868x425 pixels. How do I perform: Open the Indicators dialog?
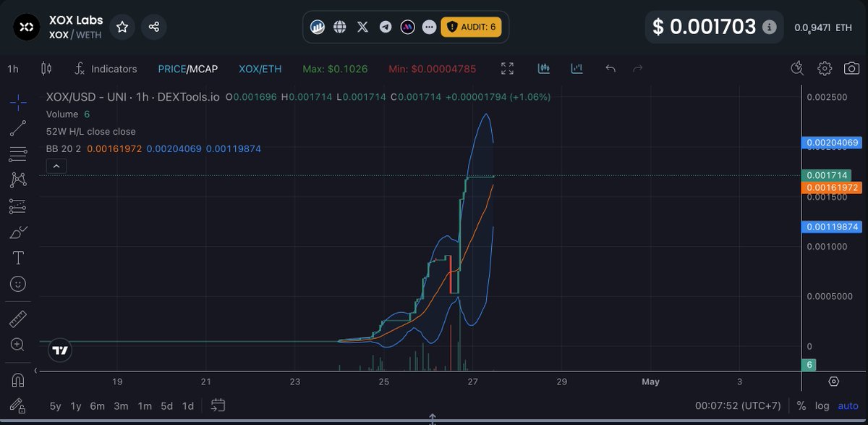(x=106, y=69)
